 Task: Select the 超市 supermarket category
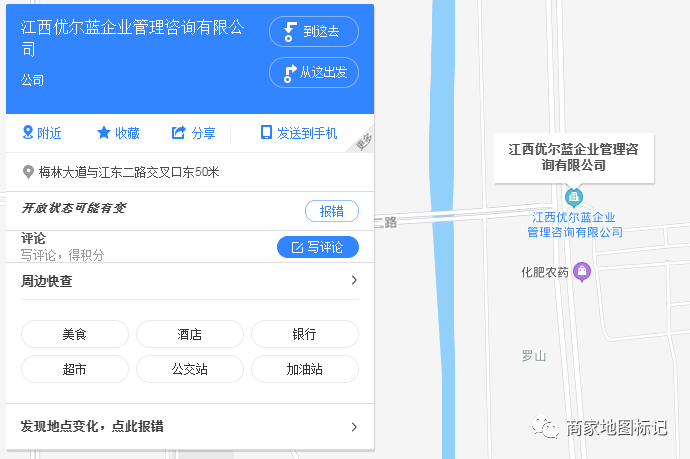coord(75,369)
